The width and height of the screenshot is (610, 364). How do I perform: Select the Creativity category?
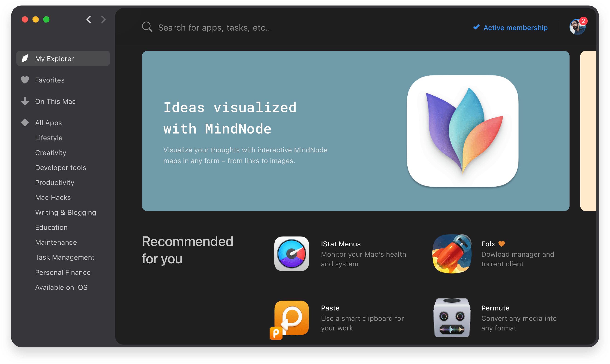[x=51, y=153]
